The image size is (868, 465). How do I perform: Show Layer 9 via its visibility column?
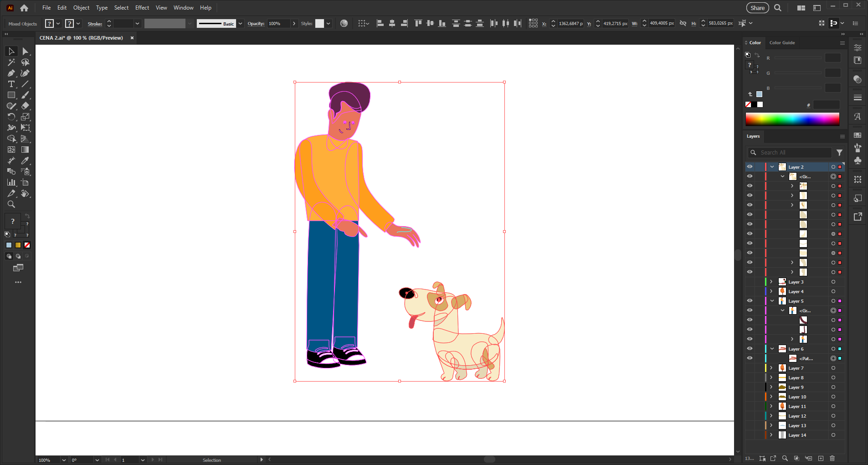tap(750, 387)
